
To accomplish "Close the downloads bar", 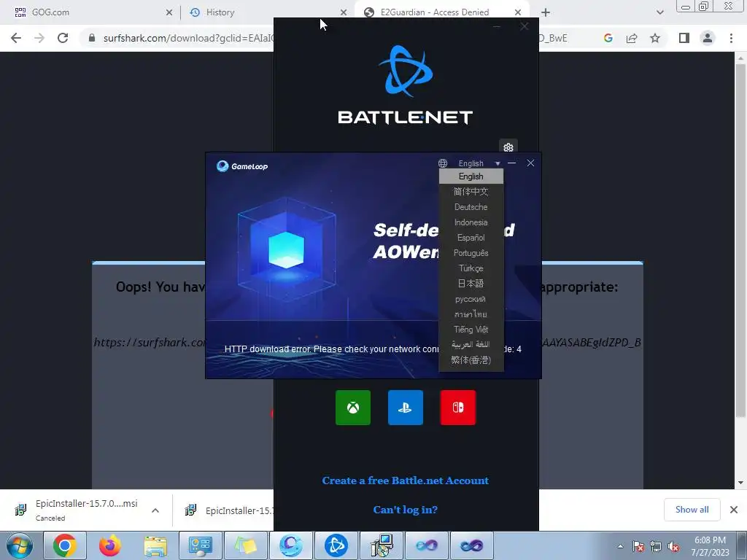I will coord(734,510).
